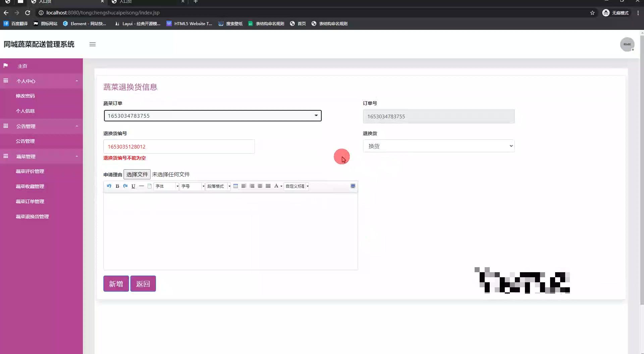Image resolution: width=644 pixels, height=354 pixels.
Task: Align text right in the editor
Action: click(252, 186)
